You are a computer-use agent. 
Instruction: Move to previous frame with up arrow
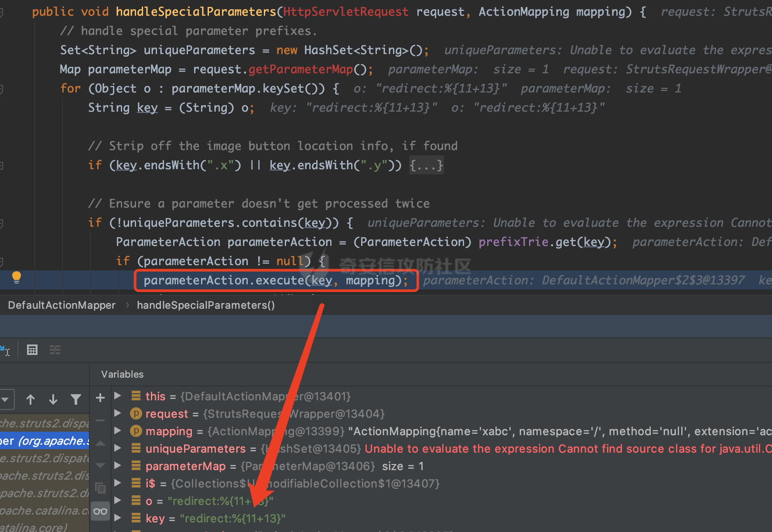click(x=31, y=399)
